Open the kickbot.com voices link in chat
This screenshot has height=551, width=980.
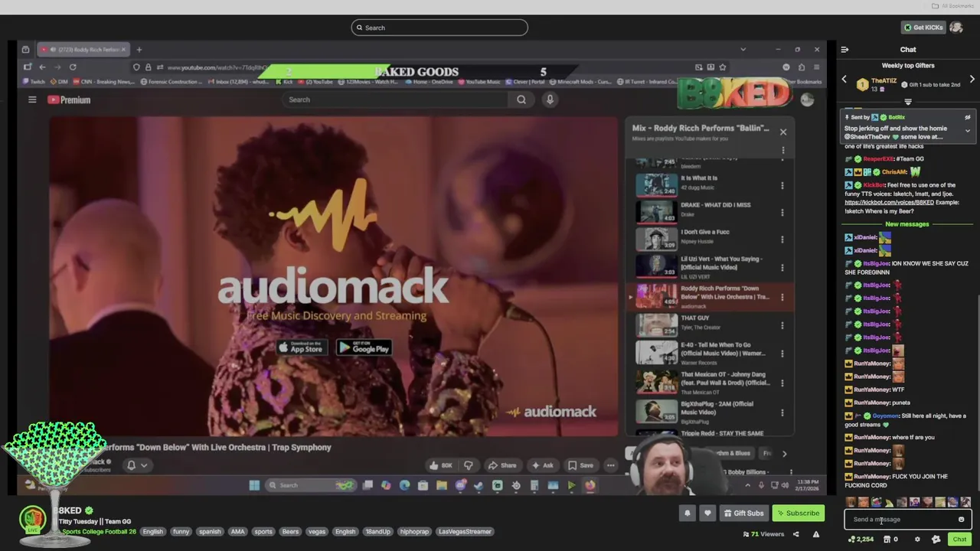[889, 202]
